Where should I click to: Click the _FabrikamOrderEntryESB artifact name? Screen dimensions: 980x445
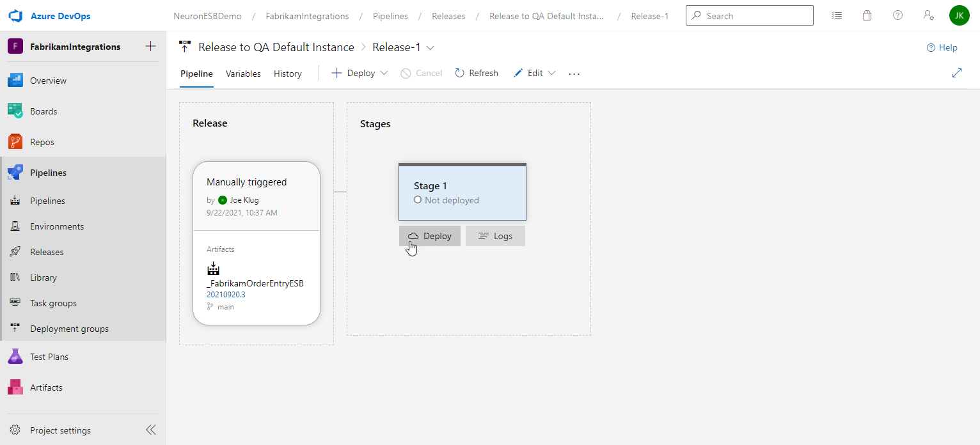point(255,283)
